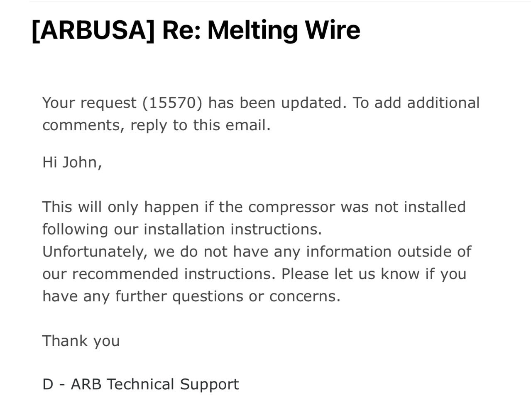Viewport: 531px width, 420px height.
Task: Click the 'Thank you' closing line
Action: point(81,341)
